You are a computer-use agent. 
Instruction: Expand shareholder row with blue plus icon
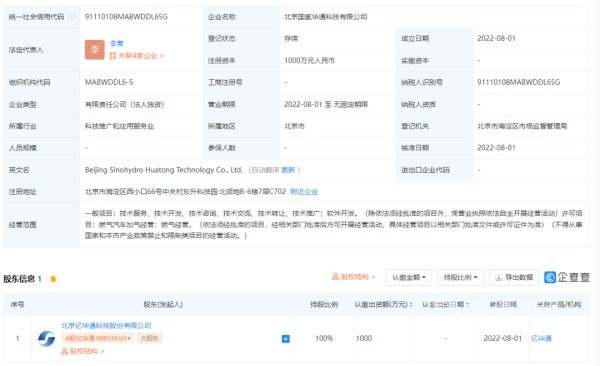click(x=285, y=339)
